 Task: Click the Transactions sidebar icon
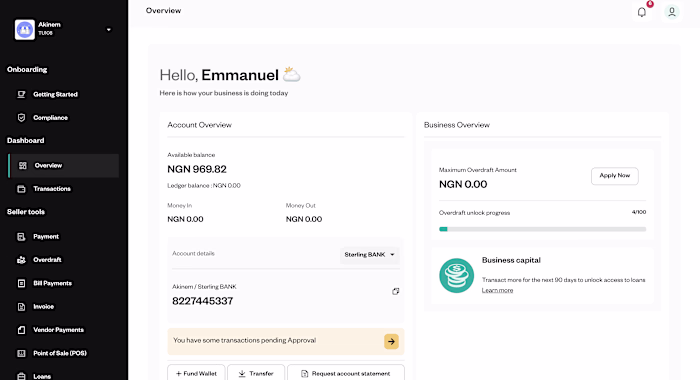(x=21, y=188)
